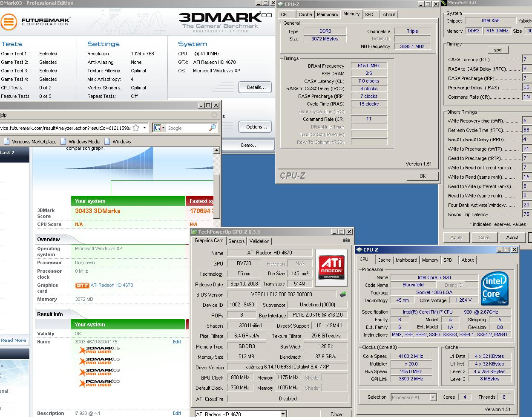
Task: Open the GPU-Z graphics card selector dropdown
Action: pyautogui.click(x=283, y=414)
